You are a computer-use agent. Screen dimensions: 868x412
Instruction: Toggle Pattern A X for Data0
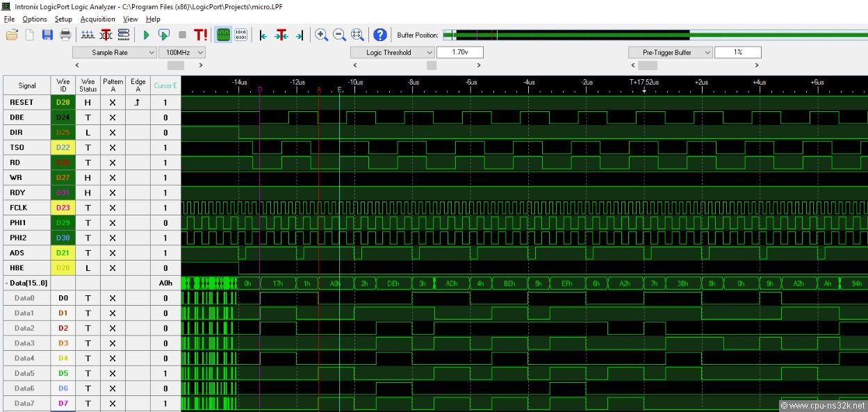(113, 298)
